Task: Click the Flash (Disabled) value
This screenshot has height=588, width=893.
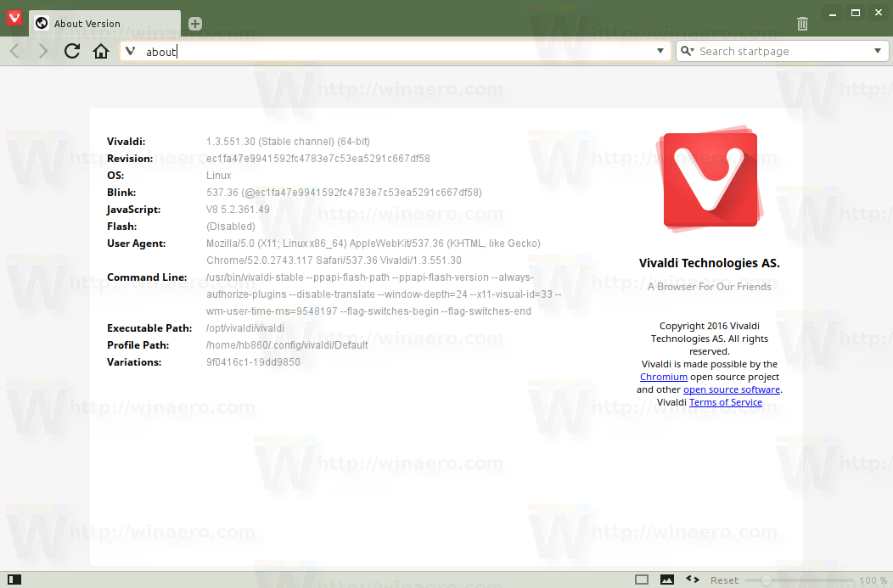Action: pos(231,227)
